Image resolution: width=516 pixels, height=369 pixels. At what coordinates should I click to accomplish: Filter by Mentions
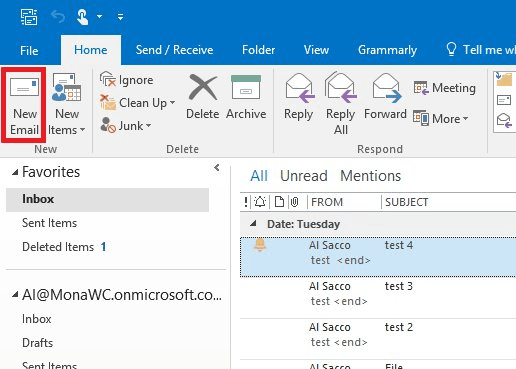pyautogui.click(x=370, y=176)
